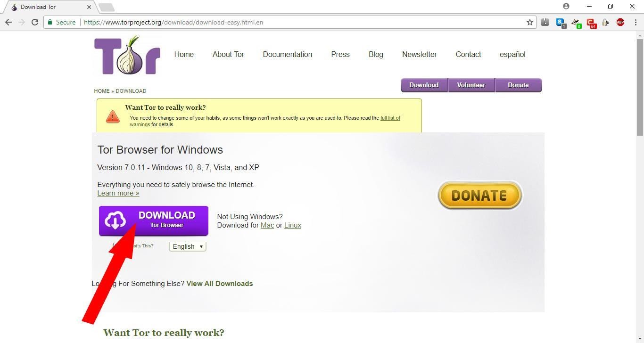The height and width of the screenshot is (343, 644).
Task: Expand the English language dropdown
Action: (188, 246)
